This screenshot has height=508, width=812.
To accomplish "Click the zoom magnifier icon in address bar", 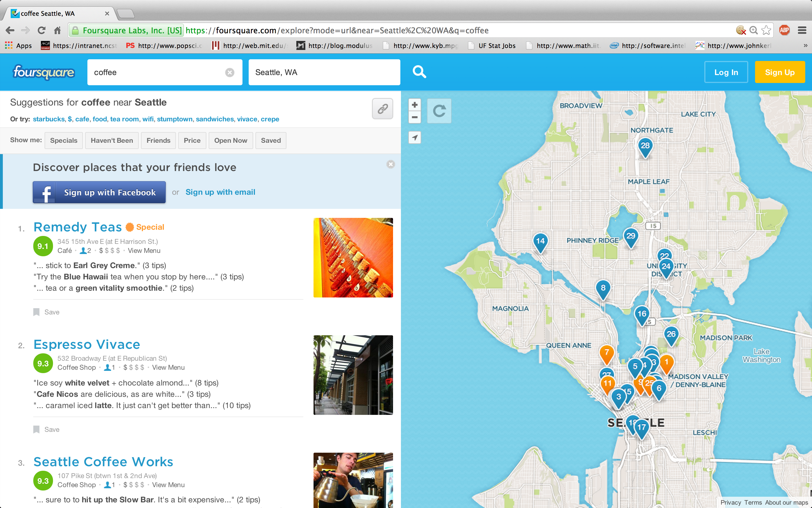I will tap(754, 30).
